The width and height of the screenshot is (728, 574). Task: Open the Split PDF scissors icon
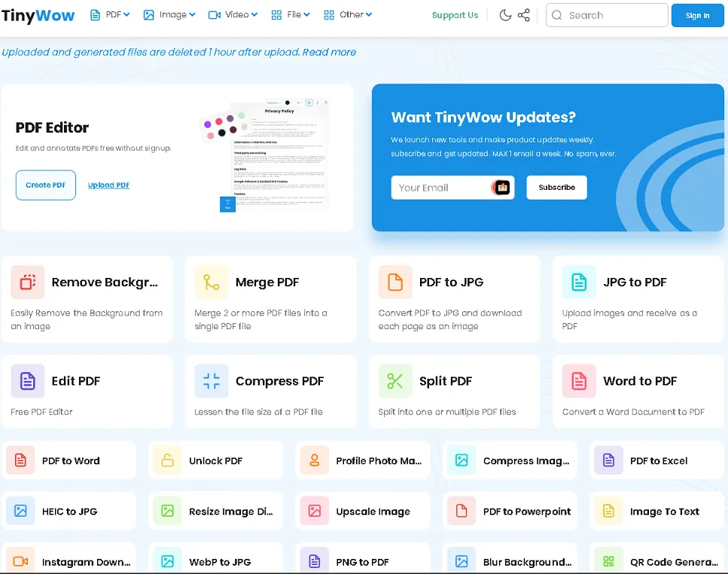tap(395, 381)
